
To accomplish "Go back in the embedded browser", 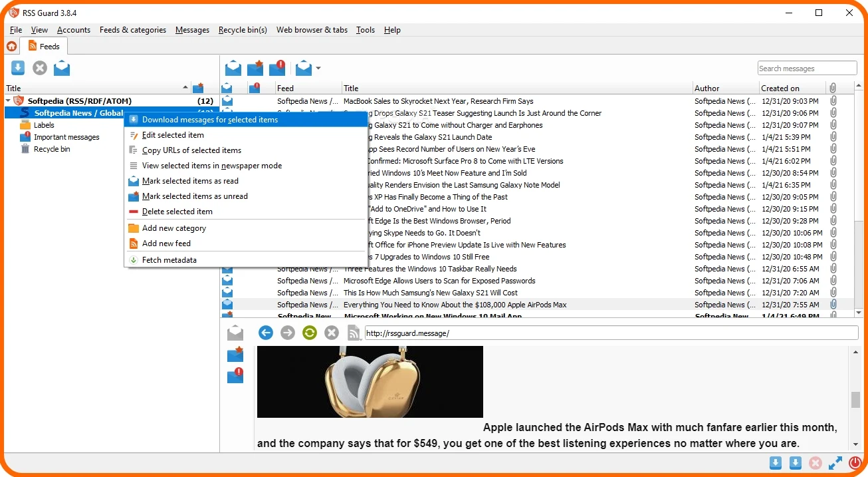I will (266, 333).
